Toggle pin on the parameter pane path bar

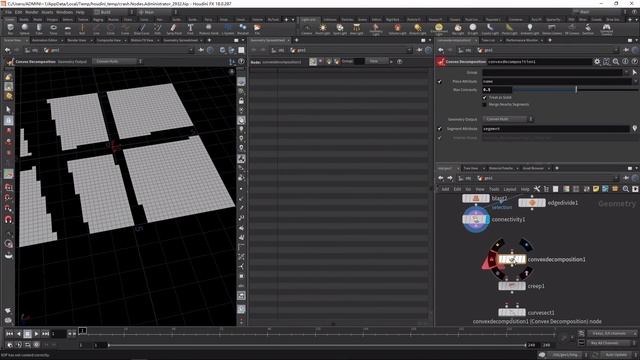pos(627,50)
